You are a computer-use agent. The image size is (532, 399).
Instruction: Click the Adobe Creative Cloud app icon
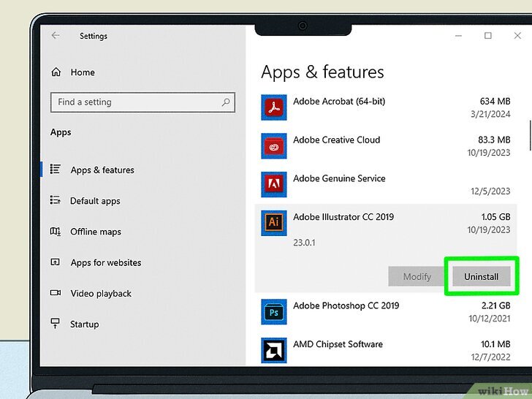pyautogui.click(x=274, y=146)
